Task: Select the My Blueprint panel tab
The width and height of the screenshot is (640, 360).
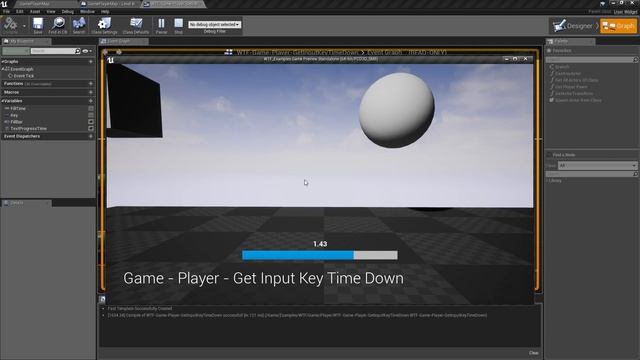Action: tap(26, 41)
